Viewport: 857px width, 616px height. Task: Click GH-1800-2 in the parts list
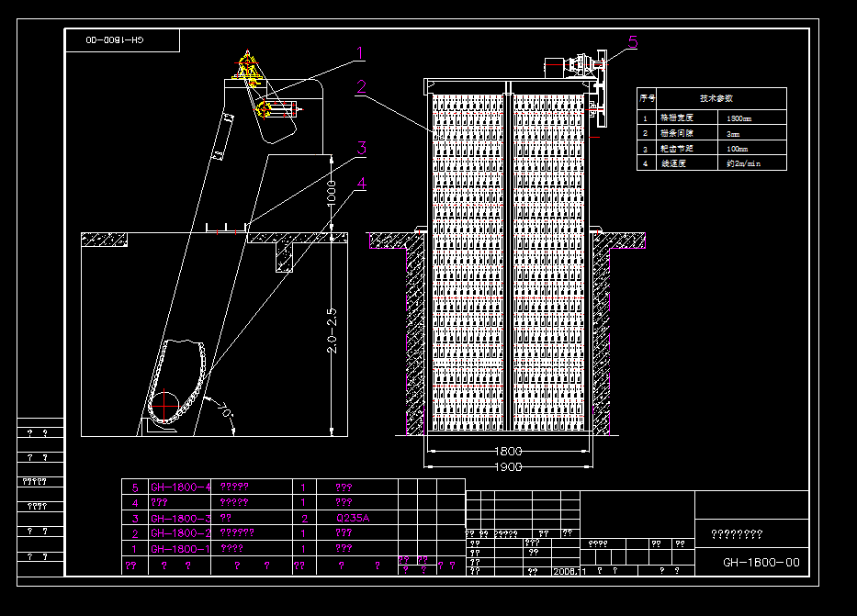(180, 533)
